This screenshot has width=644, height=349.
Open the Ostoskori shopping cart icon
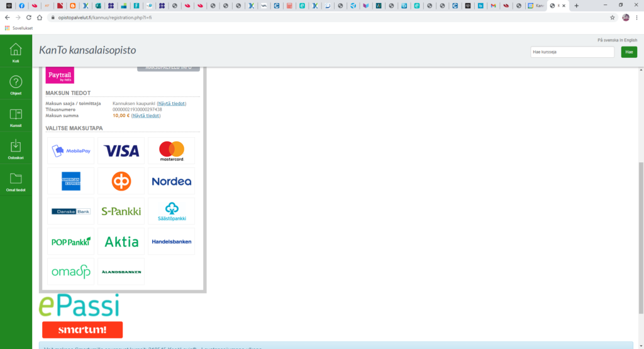[16, 149]
